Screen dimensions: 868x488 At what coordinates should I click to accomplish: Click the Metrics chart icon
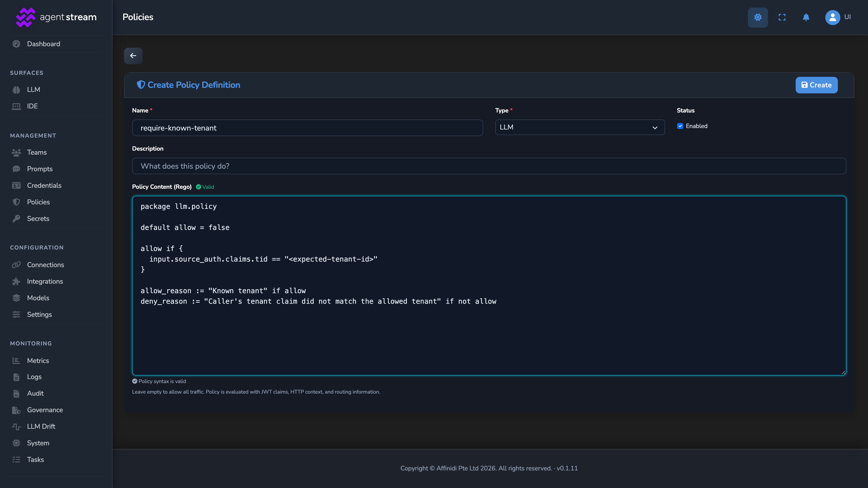[x=16, y=361]
